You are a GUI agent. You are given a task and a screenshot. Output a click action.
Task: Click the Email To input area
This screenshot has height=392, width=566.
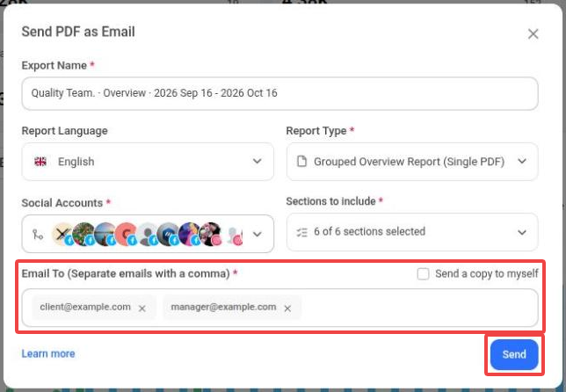[x=279, y=308]
